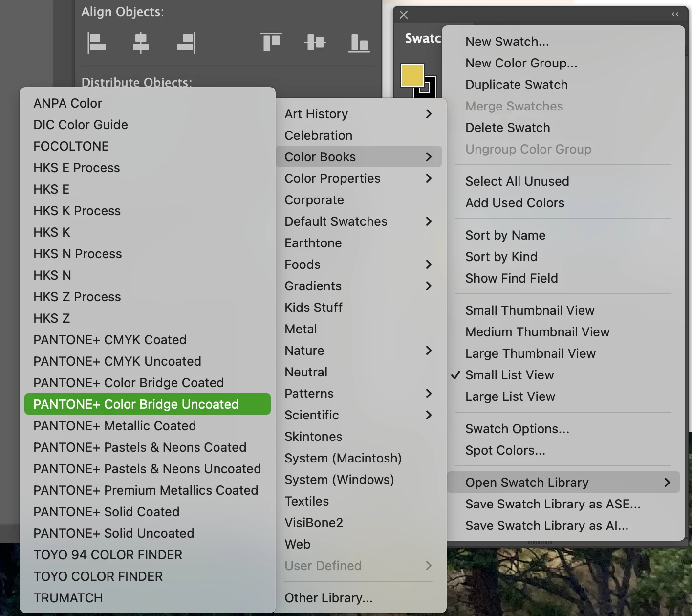Viewport: 692px width, 616px height.
Task: Click the Horizontal Align Right icon
Action: click(x=186, y=43)
